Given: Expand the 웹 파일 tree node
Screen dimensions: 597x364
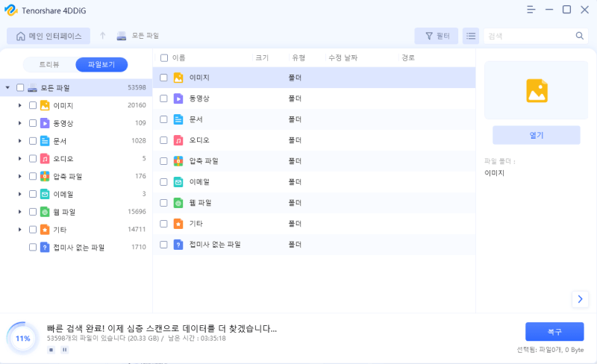Looking at the screenshot, I should coord(20,212).
